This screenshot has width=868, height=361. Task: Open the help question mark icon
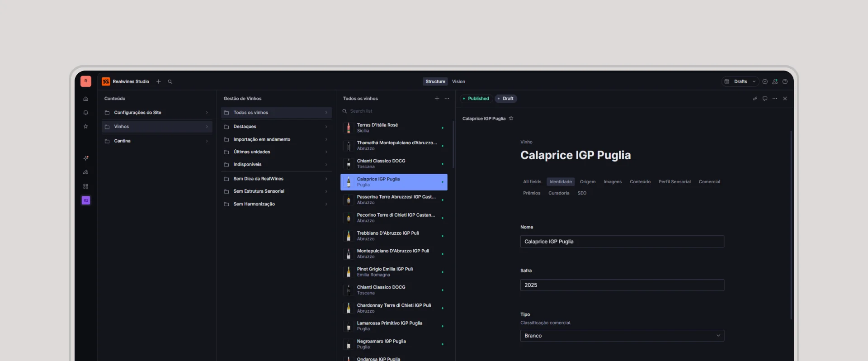785,82
